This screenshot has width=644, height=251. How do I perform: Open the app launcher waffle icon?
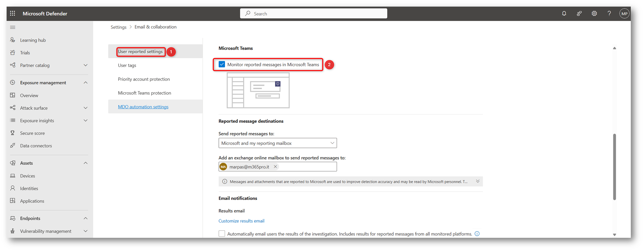(x=13, y=14)
